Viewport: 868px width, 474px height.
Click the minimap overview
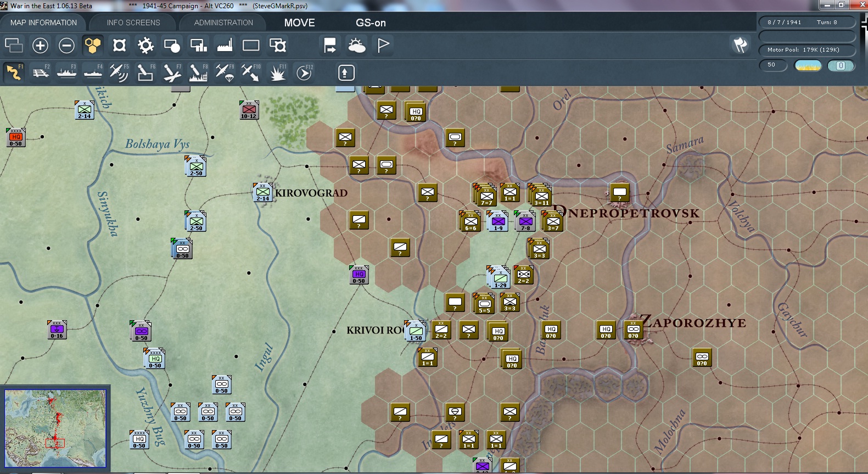pos(55,428)
